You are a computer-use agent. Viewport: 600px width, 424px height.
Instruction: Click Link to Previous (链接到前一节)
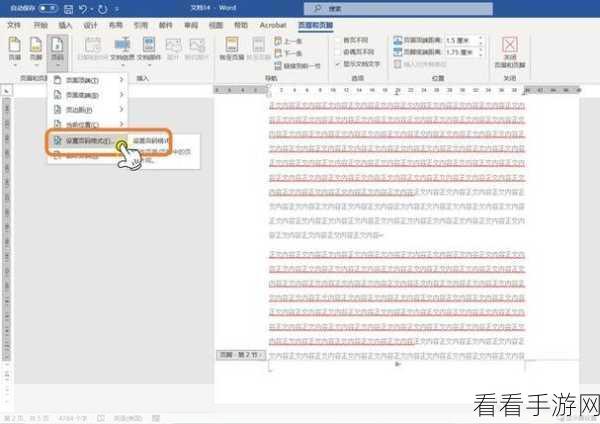[x=297, y=66]
